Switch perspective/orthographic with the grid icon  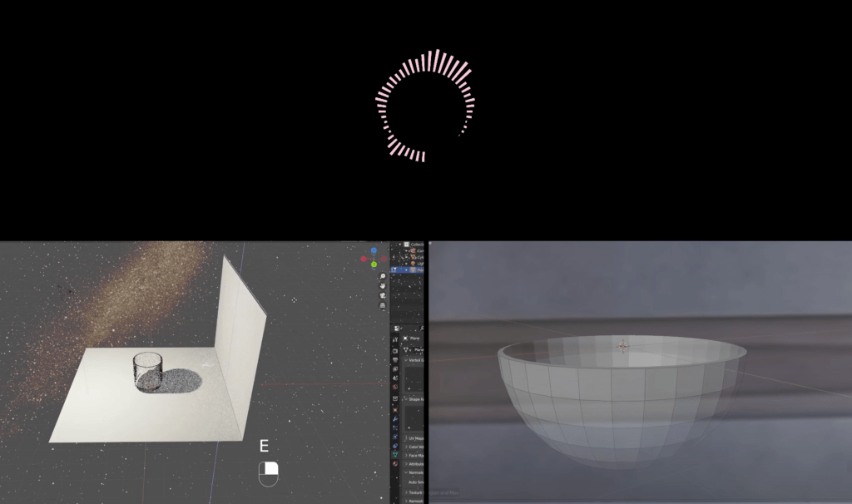click(383, 306)
